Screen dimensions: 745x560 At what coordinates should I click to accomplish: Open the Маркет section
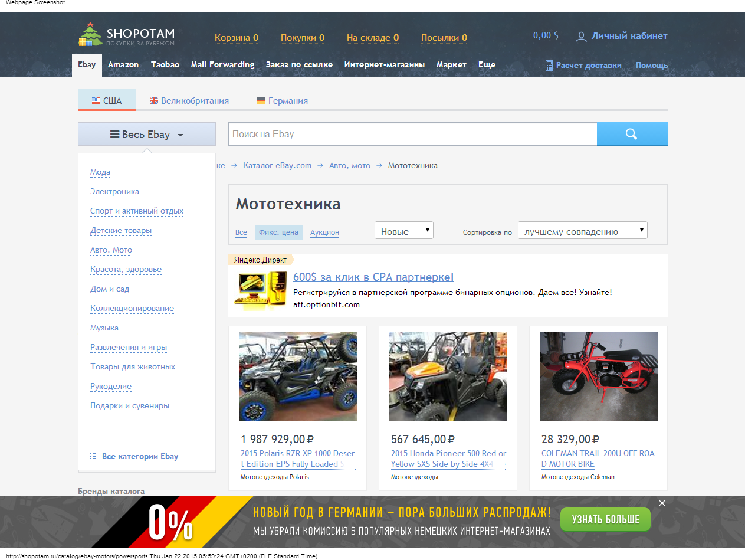coord(451,65)
